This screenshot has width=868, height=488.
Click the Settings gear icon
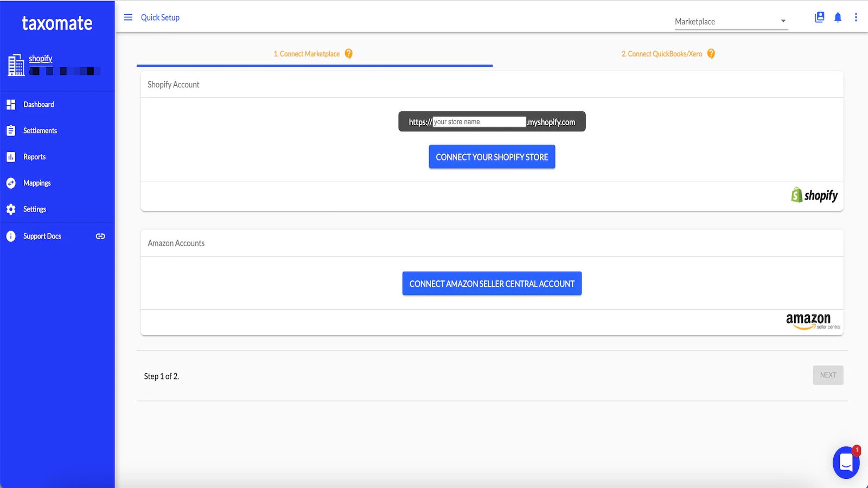coord(11,209)
